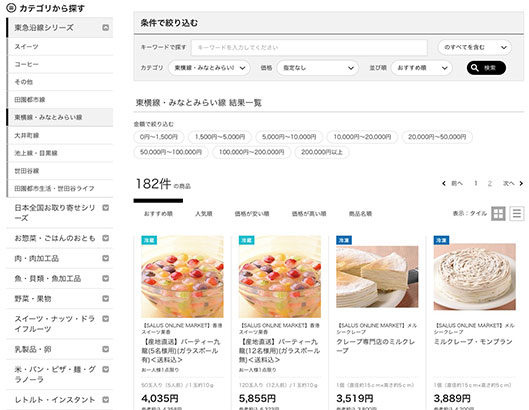Open the 価格 指定なし dropdown
The image size is (529, 410).
point(317,68)
